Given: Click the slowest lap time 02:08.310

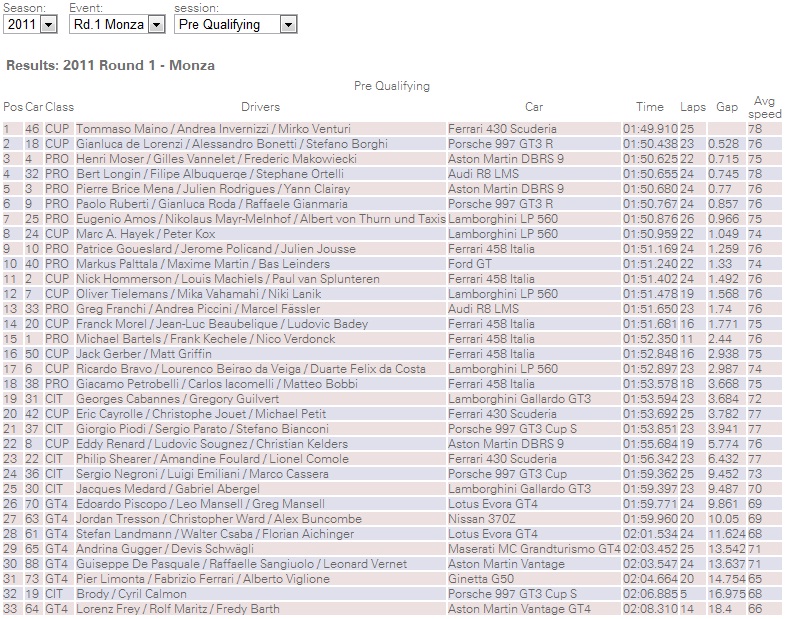Looking at the screenshot, I should [650, 609].
